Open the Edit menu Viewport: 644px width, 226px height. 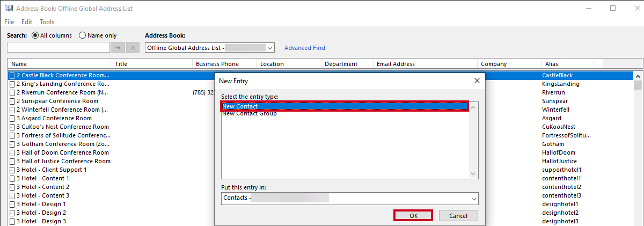point(27,22)
